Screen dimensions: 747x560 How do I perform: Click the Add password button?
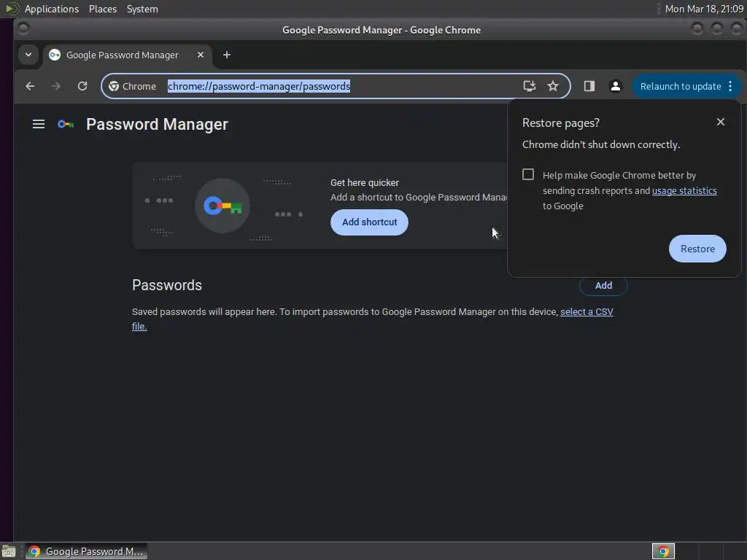pos(603,285)
